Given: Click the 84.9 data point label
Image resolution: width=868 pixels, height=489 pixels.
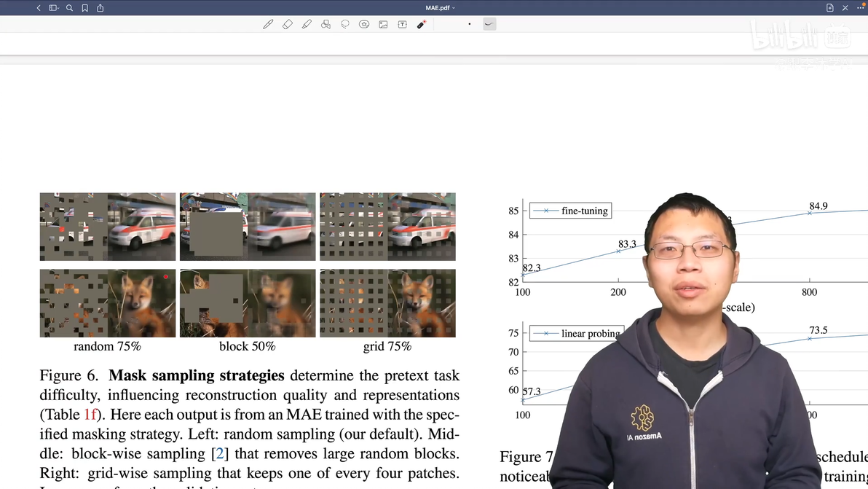Looking at the screenshot, I should (818, 206).
